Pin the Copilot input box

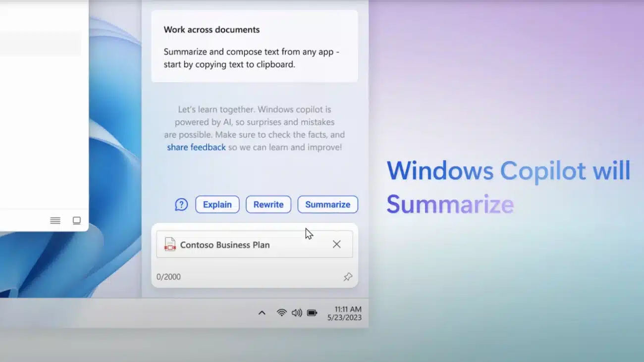(x=348, y=277)
